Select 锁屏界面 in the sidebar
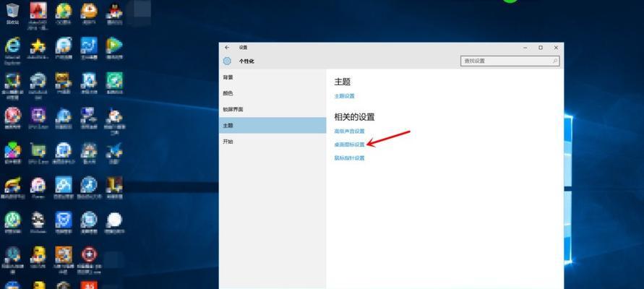Viewport: 644px width, 289px height. point(272,109)
